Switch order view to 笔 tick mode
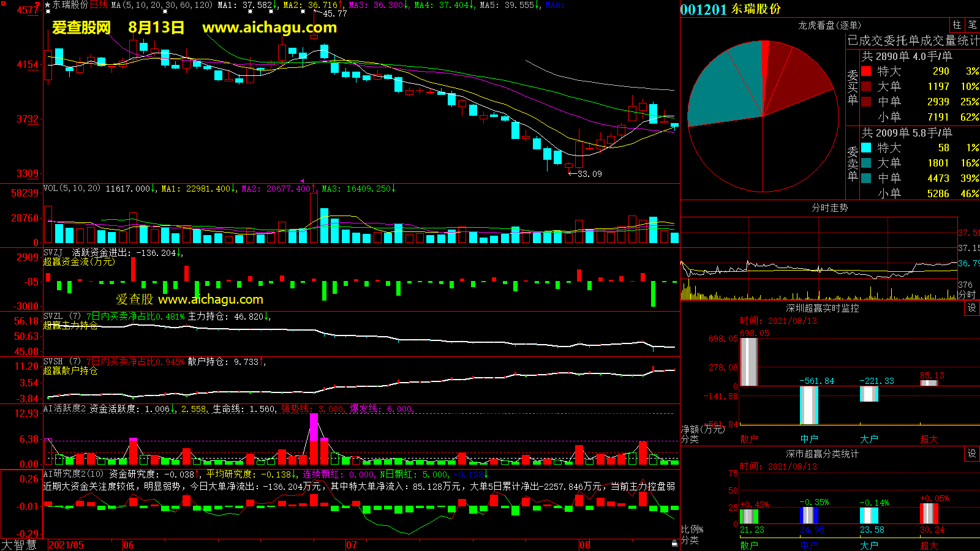This screenshot has width=980, height=551. tap(972, 25)
